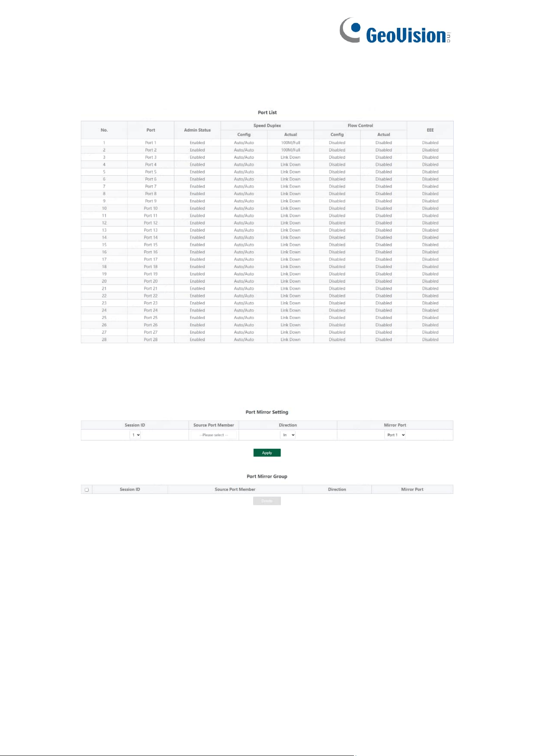This screenshot has width=535, height=756.
Task: Click the 100M/Full value for Port 2
Action: click(x=291, y=150)
